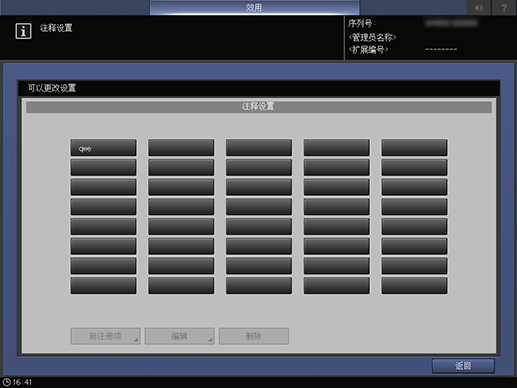Click the information "i" icon

[23, 31]
